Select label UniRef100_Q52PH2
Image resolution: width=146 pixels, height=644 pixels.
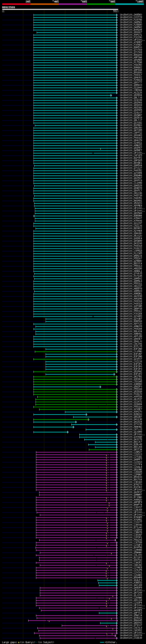pyautogui.click(x=131, y=371)
